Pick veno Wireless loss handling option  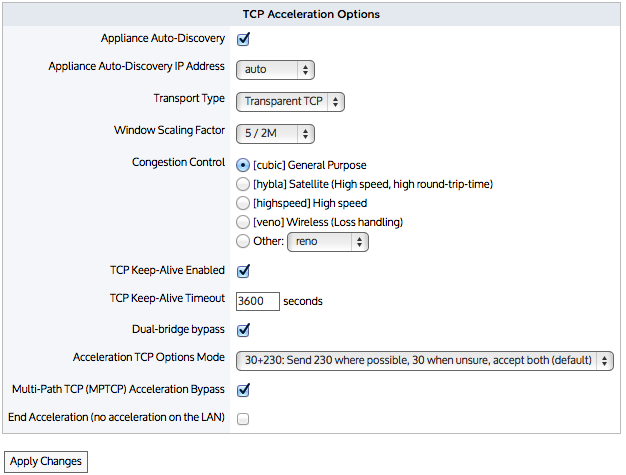click(x=243, y=222)
